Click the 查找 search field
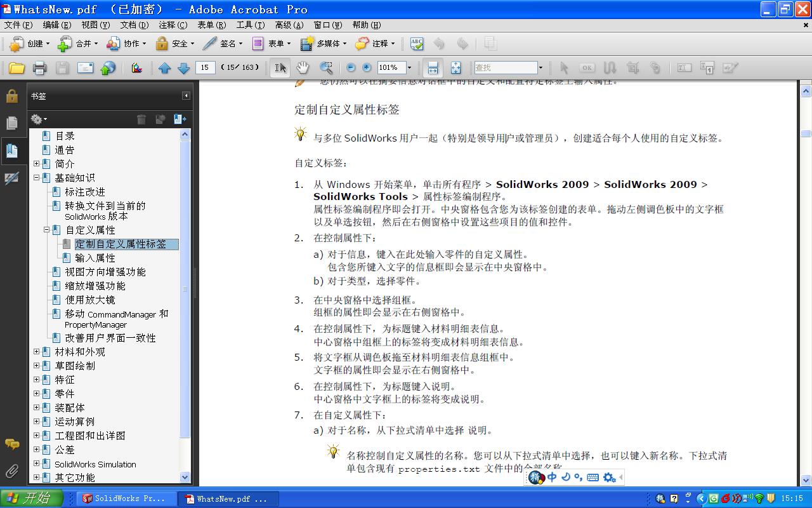Image resolution: width=812 pixels, height=508 pixels. pyautogui.click(x=506, y=67)
